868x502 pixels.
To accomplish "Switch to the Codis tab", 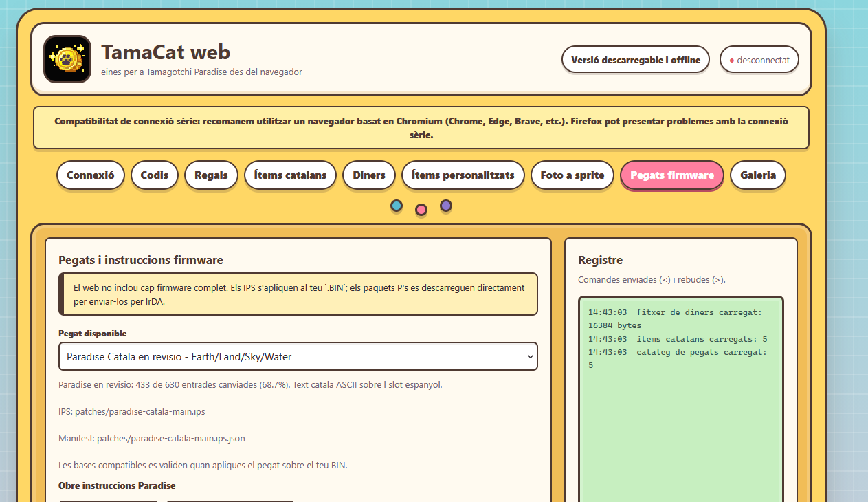I will tap(155, 175).
